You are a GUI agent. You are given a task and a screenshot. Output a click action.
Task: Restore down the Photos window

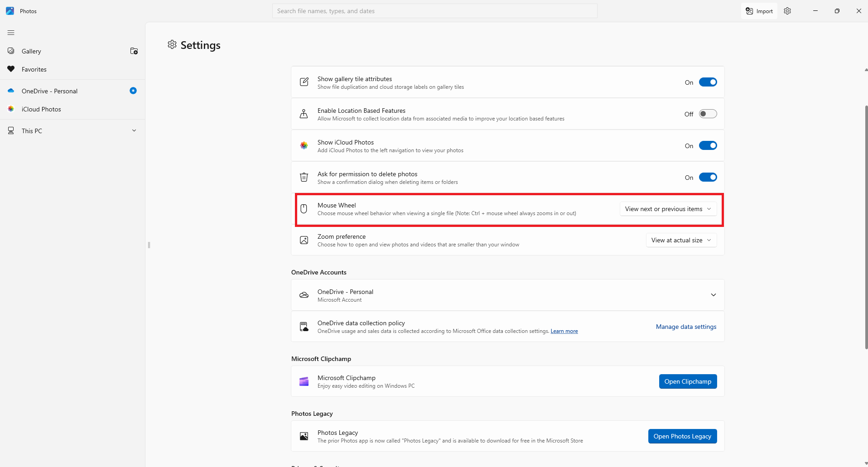837,11
